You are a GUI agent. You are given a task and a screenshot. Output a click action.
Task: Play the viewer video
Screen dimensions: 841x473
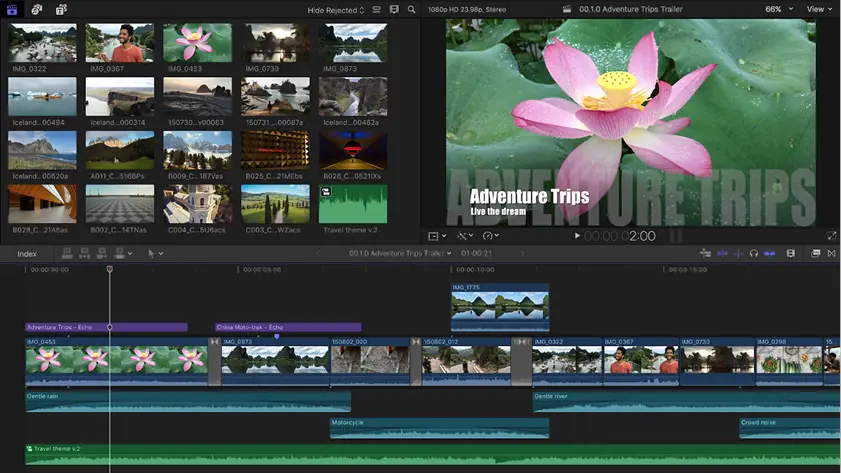(x=577, y=235)
